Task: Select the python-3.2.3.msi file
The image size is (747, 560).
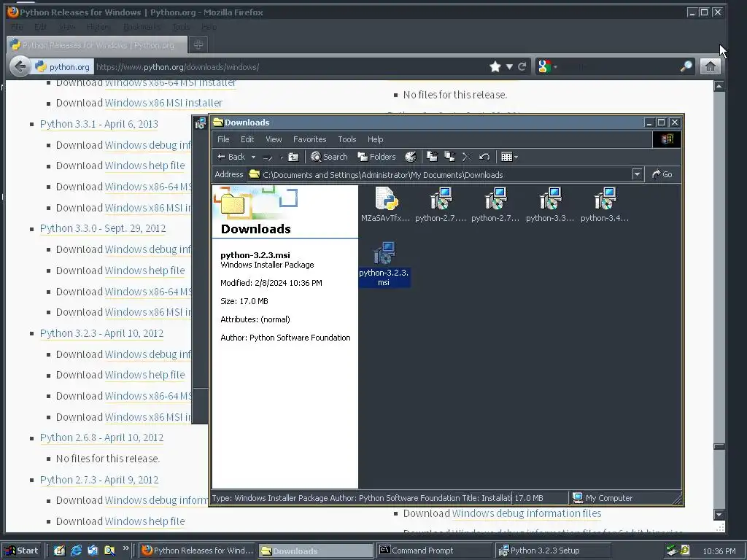Action: (x=384, y=263)
